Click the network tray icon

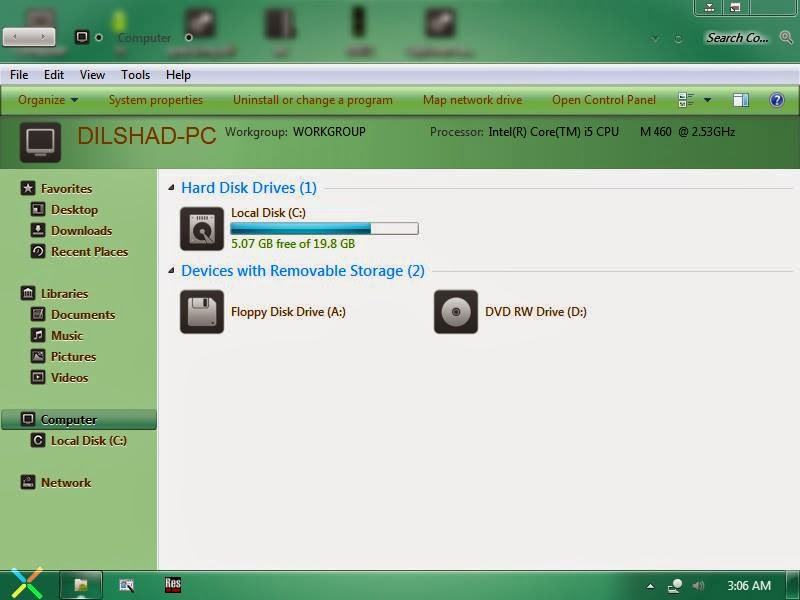click(x=675, y=586)
